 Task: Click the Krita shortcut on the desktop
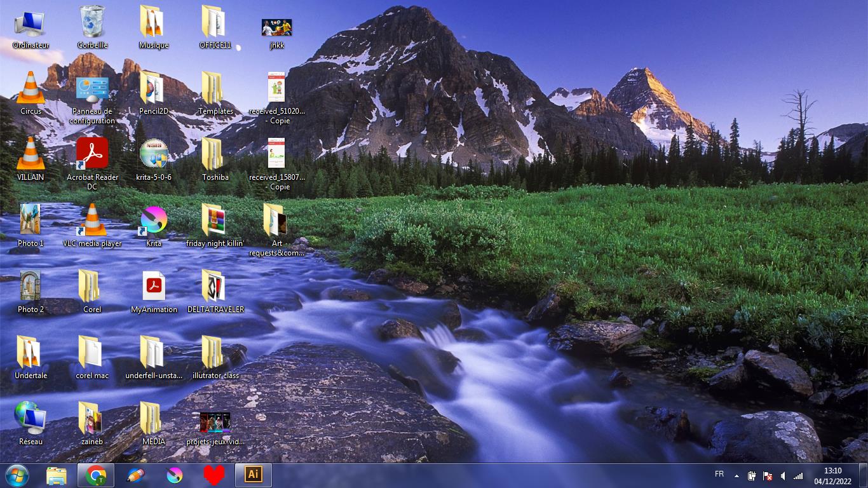click(x=154, y=221)
